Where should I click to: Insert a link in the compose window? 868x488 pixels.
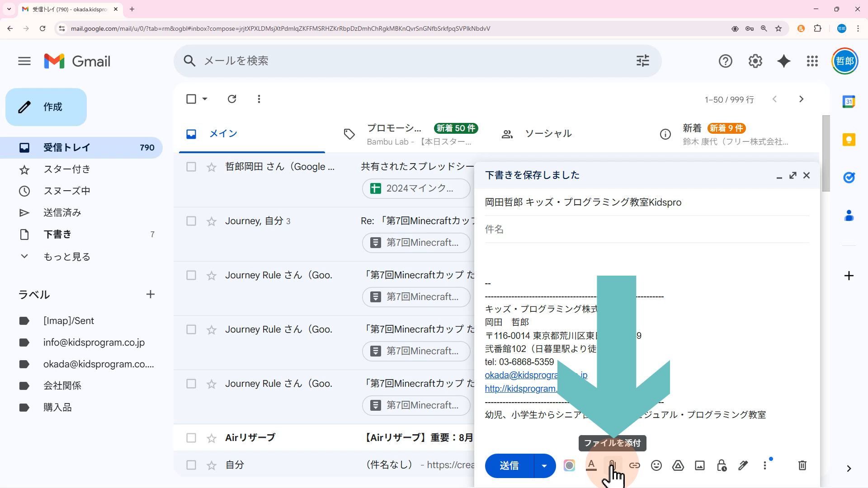(x=634, y=465)
